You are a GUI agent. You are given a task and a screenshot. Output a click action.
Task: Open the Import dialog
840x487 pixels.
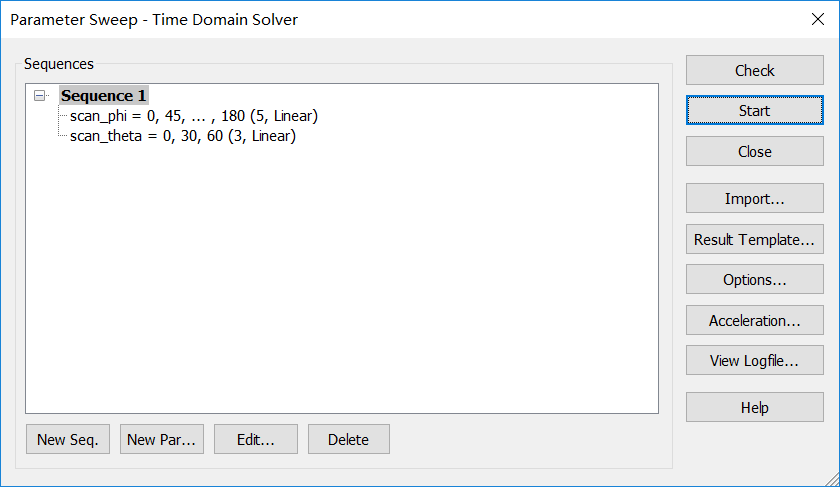754,199
